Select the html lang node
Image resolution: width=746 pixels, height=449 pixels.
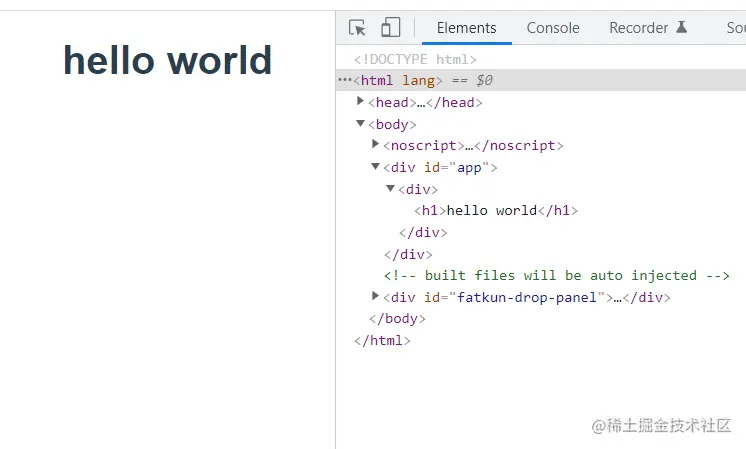tap(398, 80)
